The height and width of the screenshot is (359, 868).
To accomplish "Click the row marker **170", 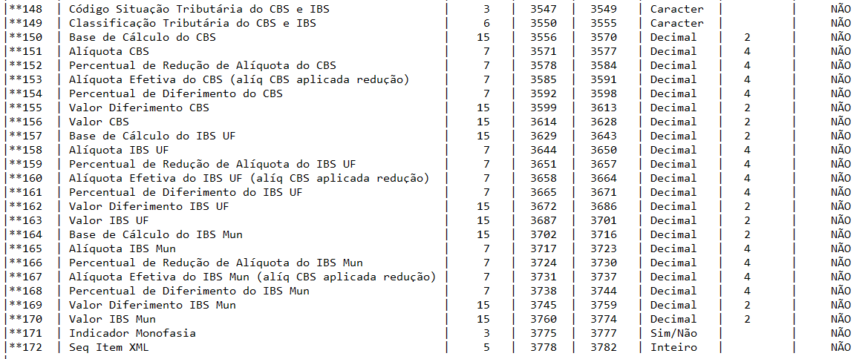I will pos(26,319).
